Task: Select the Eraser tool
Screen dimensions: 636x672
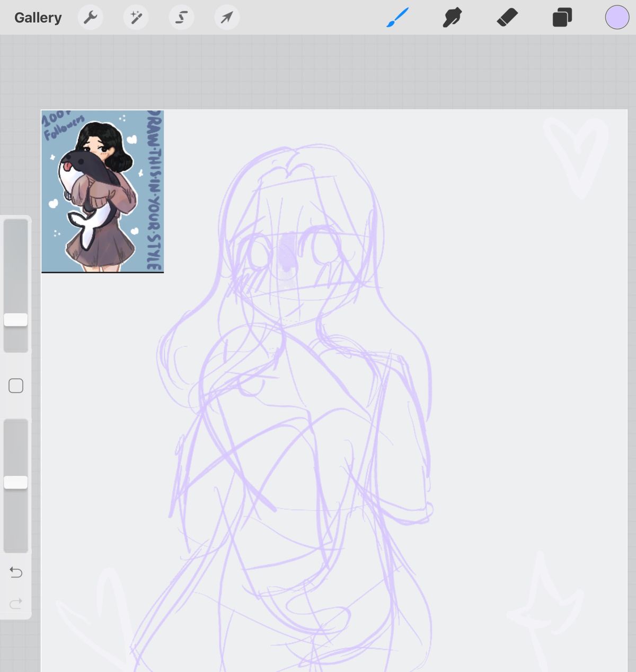Action: pyautogui.click(x=507, y=18)
